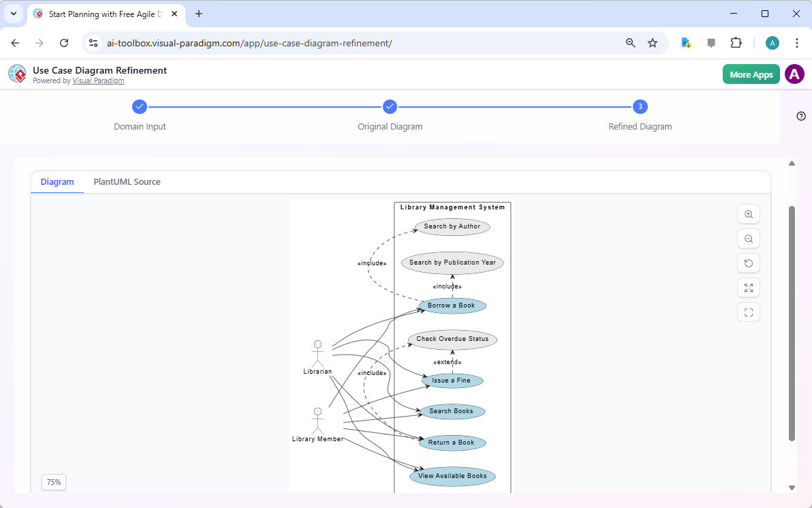The image size is (812, 508).
Task: Click the 75% zoom level indicator
Action: [53, 482]
